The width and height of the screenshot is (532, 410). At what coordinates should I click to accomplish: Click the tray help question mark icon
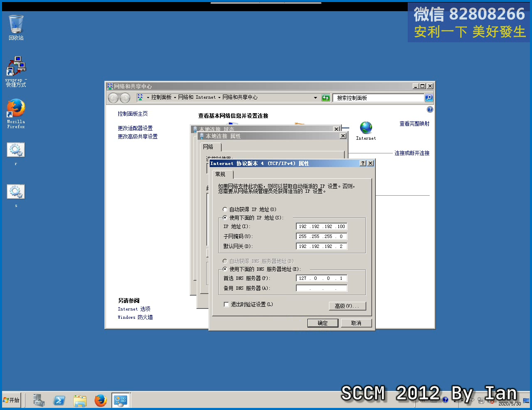(x=445, y=400)
